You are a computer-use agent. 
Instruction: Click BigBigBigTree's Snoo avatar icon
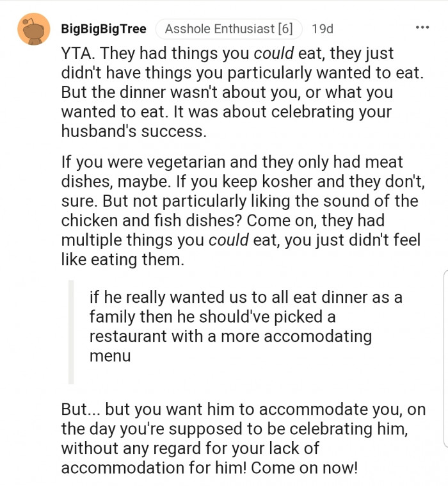[x=33, y=29]
